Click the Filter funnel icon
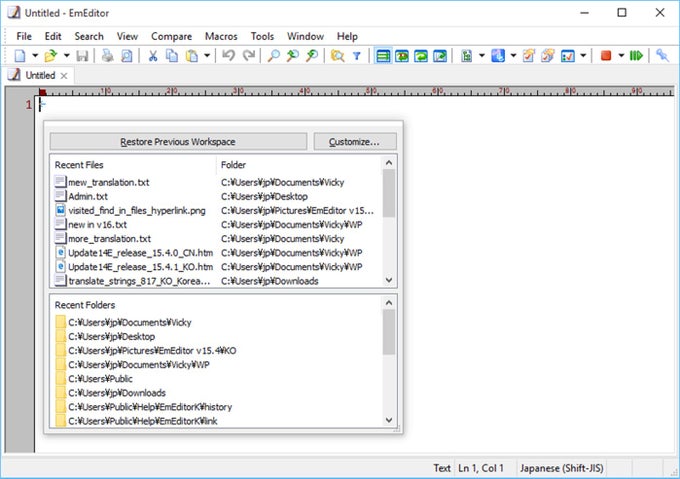 tap(356, 56)
